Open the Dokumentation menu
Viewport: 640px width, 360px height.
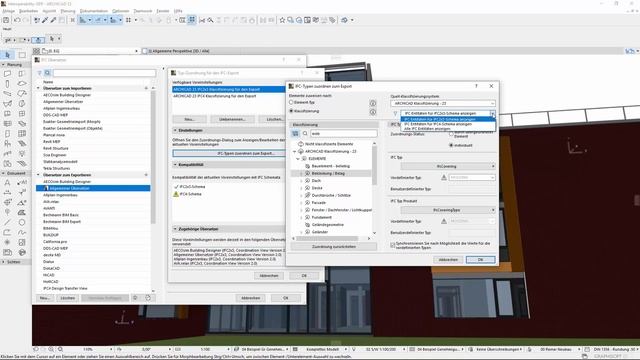coord(93,11)
